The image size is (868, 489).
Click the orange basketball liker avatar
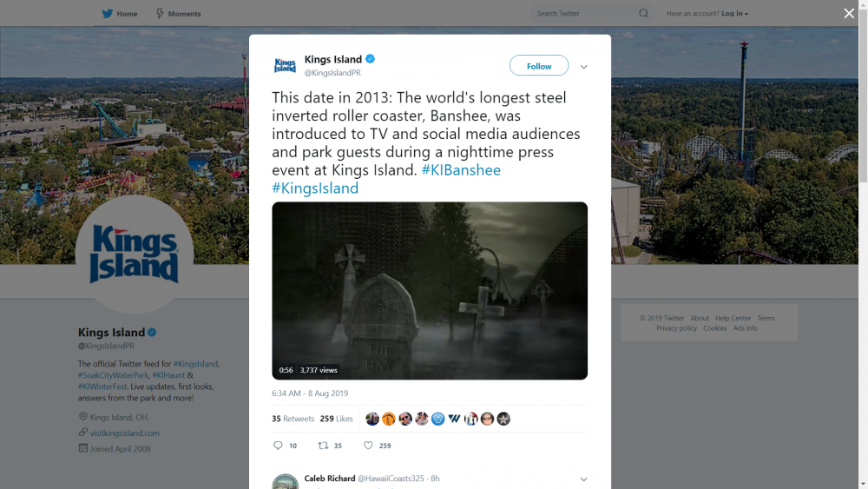(389, 419)
